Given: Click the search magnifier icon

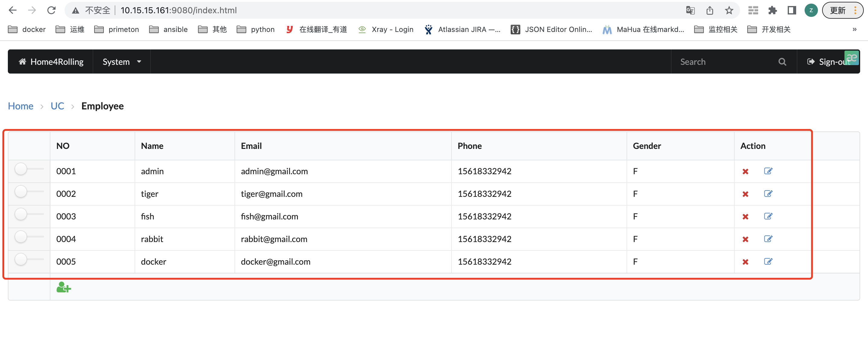Looking at the screenshot, I should pyautogui.click(x=782, y=61).
